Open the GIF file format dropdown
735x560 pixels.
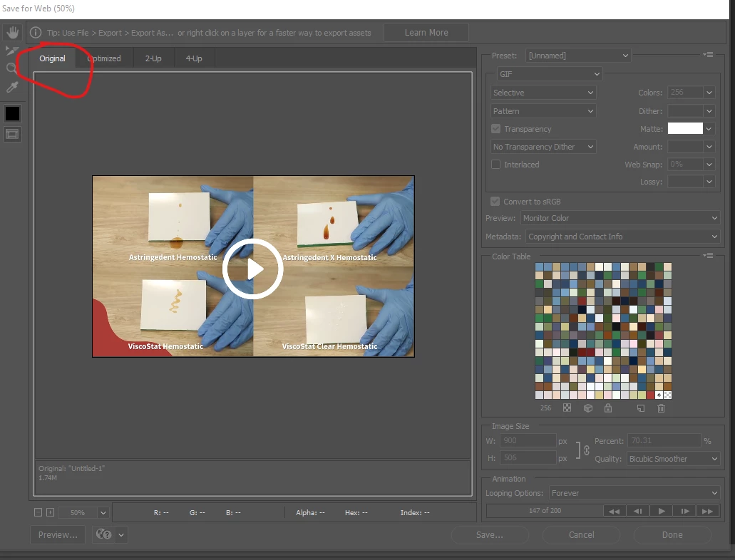(549, 74)
